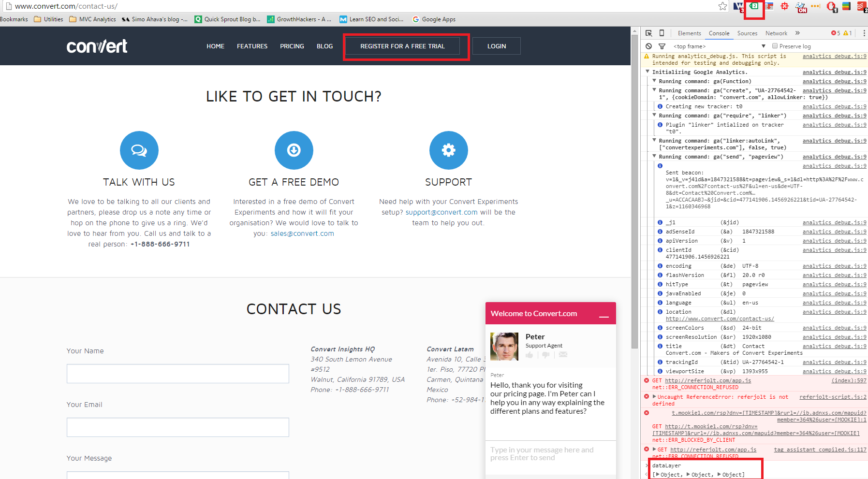The width and height of the screenshot is (868, 479).
Task: Collapse the ga("create") command group
Action: point(654,90)
